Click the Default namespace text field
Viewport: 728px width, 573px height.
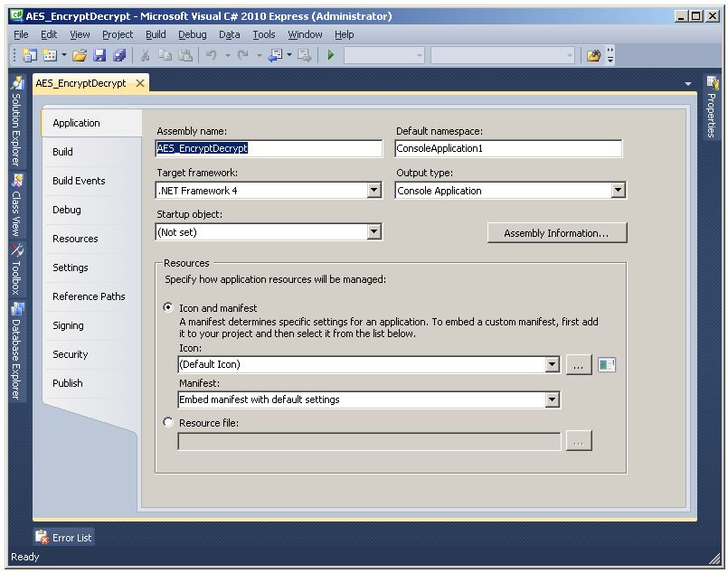click(508, 149)
